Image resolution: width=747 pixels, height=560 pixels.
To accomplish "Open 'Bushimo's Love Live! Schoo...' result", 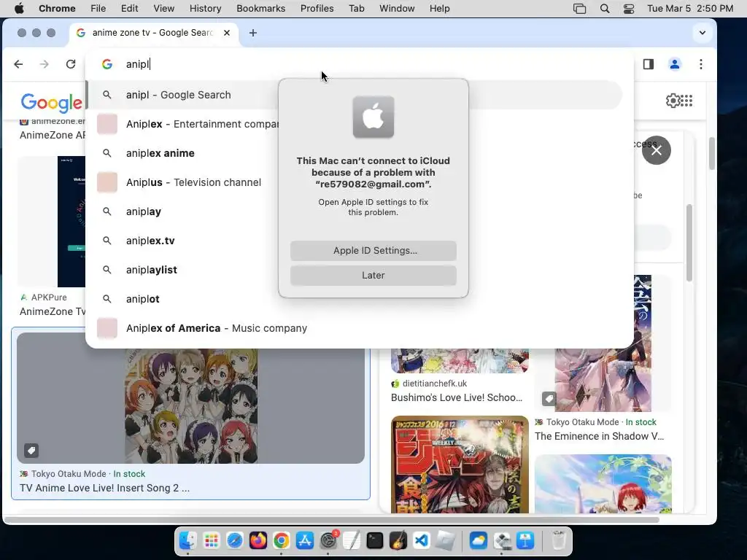I will point(457,397).
